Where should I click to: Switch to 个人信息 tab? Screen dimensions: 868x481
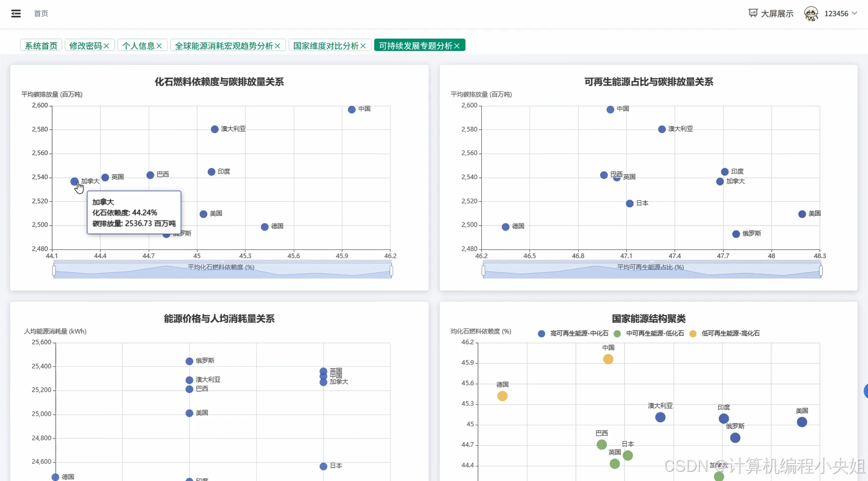tap(138, 45)
